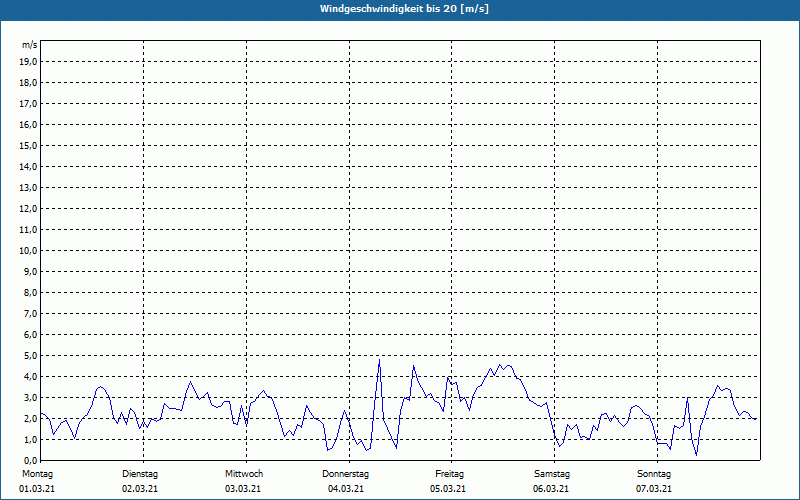This screenshot has width=800, height=500.
Task: Click the highest wind peak on Donnerstag
Action: [x=379, y=359]
